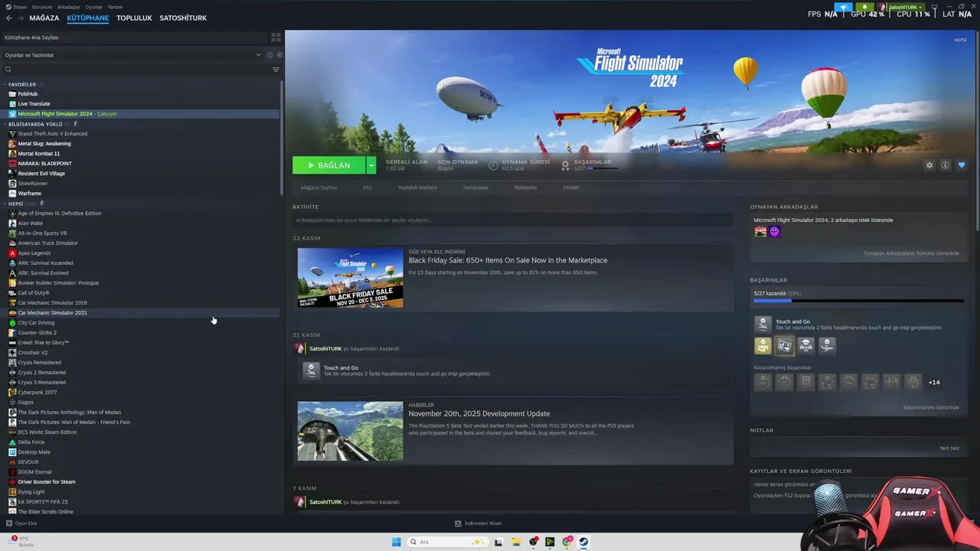Click Başarımlarımı Görüntüle link
The image size is (980, 551).
click(931, 407)
